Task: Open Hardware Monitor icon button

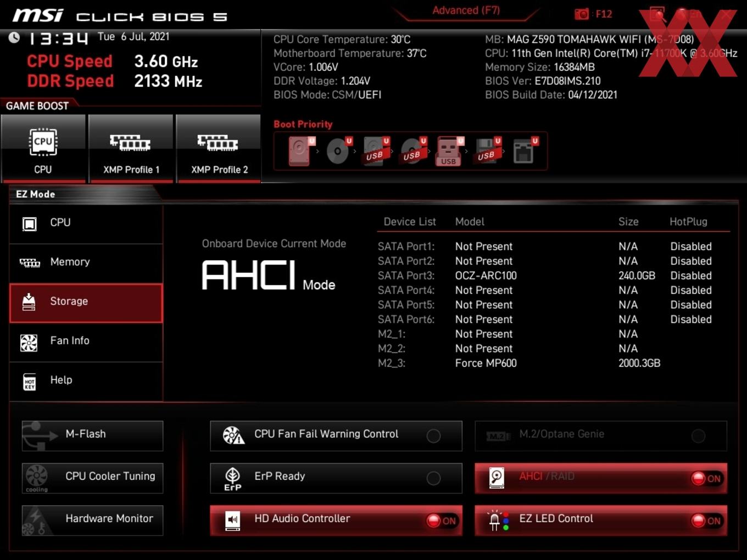Action: coord(37,520)
